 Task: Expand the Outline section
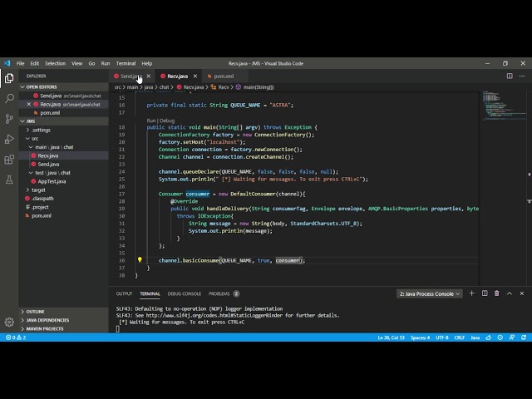tap(63, 312)
